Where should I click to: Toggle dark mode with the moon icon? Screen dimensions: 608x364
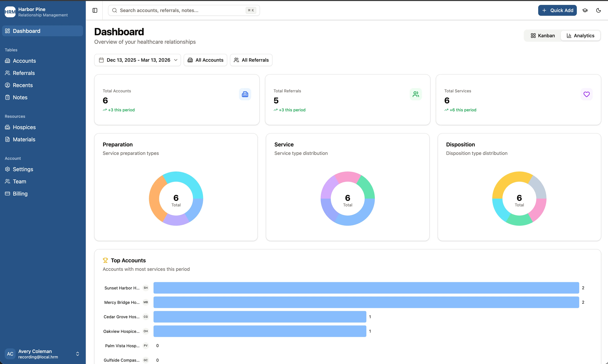pos(598,10)
